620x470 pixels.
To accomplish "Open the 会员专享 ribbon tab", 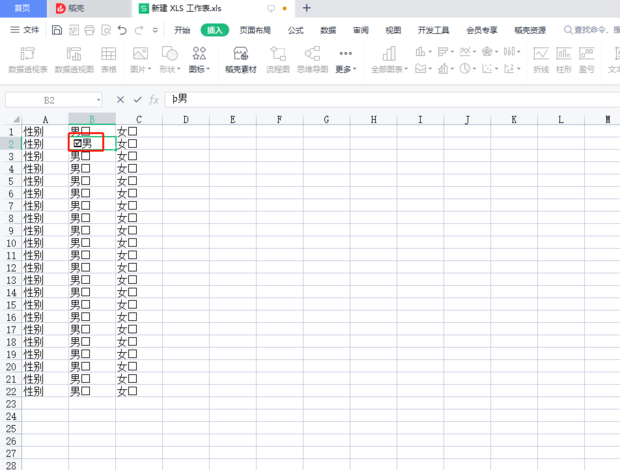I will pos(482,30).
